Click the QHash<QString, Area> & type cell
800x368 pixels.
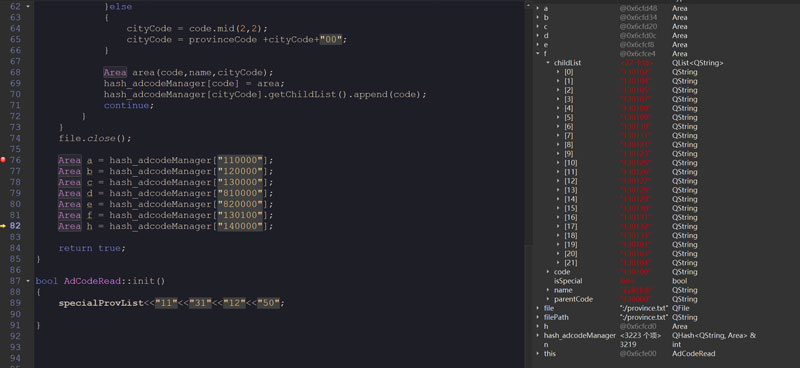click(714, 335)
